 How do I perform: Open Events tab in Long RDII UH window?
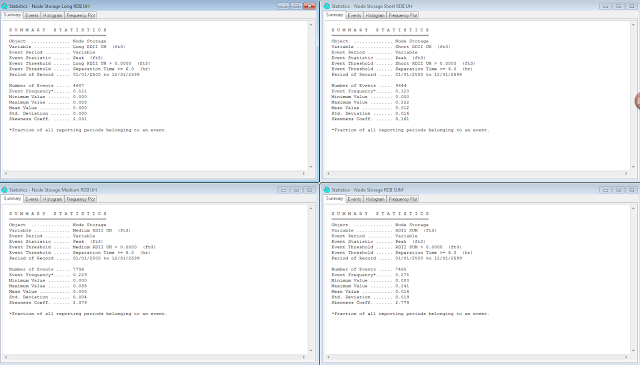pyautogui.click(x=31, y=15)
